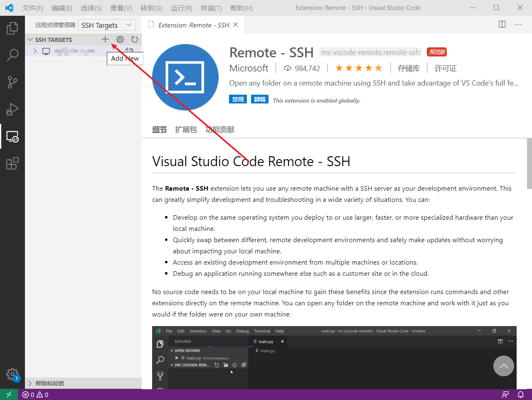The width and height of the screenshot is (532, 400).
Task: Open the Manage gear in activity bar
Action: (12, 374)
